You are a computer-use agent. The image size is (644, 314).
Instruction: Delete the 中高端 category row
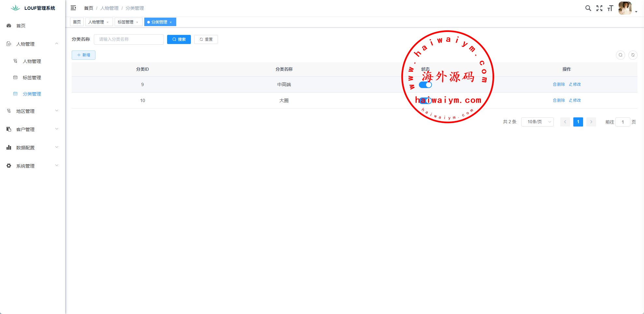click(x=559, y=84)
